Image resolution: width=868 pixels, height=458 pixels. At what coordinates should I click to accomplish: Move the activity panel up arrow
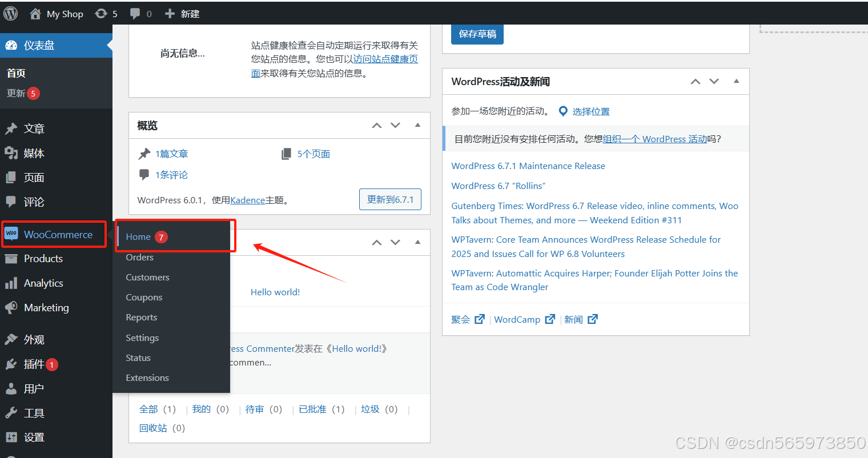pyautogui.click(x=377, y=242)
